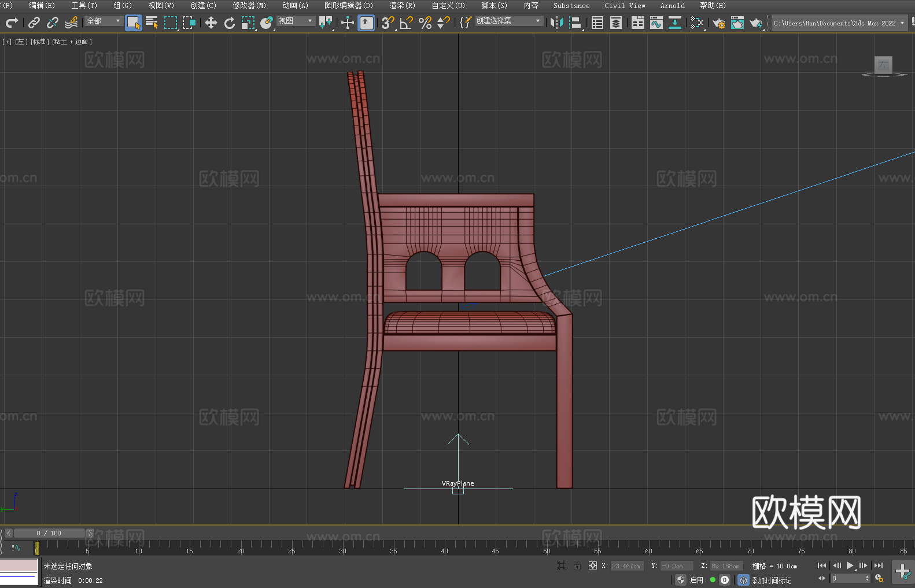This screenshot has width=915, height=588.
Task: Click the Mirror tool icon
Action: point(557,23)
